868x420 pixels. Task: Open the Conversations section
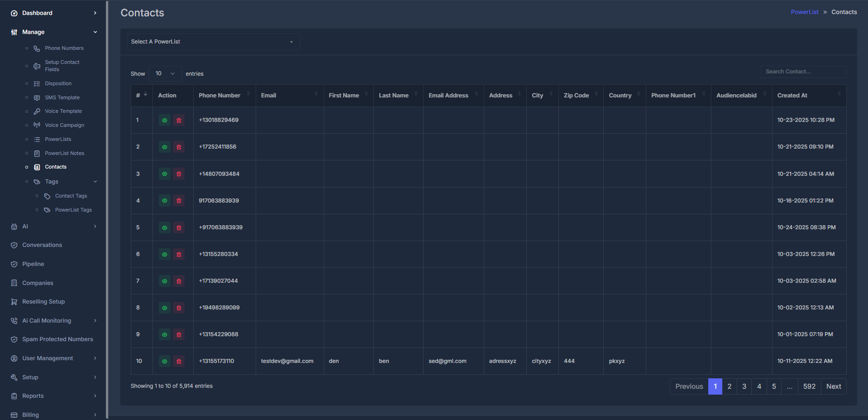point(42,245)
